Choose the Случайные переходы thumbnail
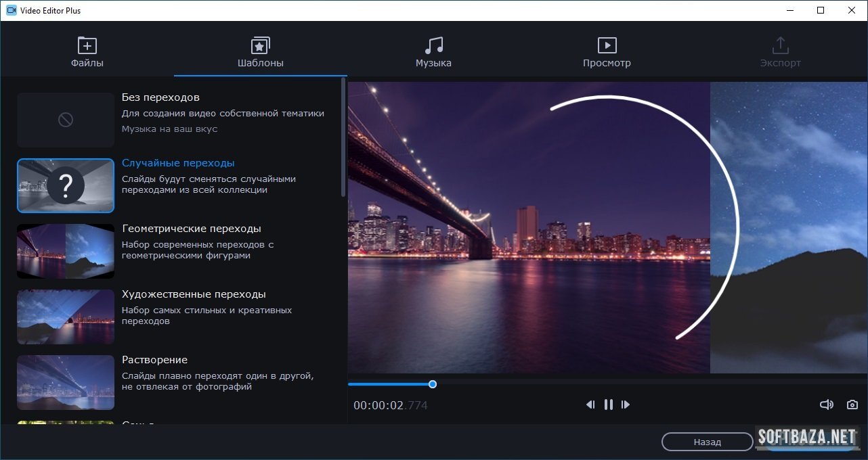 click(66, 185)
